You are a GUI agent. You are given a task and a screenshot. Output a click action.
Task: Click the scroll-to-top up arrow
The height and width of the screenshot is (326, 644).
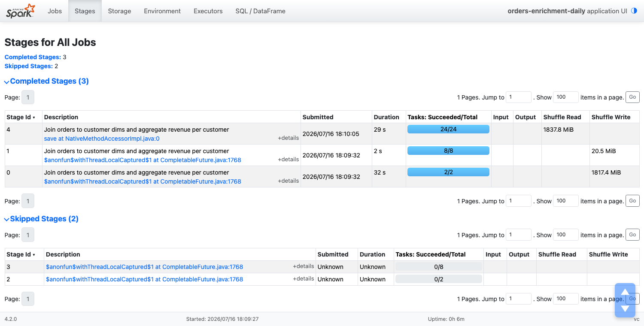pyautogui.click(x=625, y=292)
